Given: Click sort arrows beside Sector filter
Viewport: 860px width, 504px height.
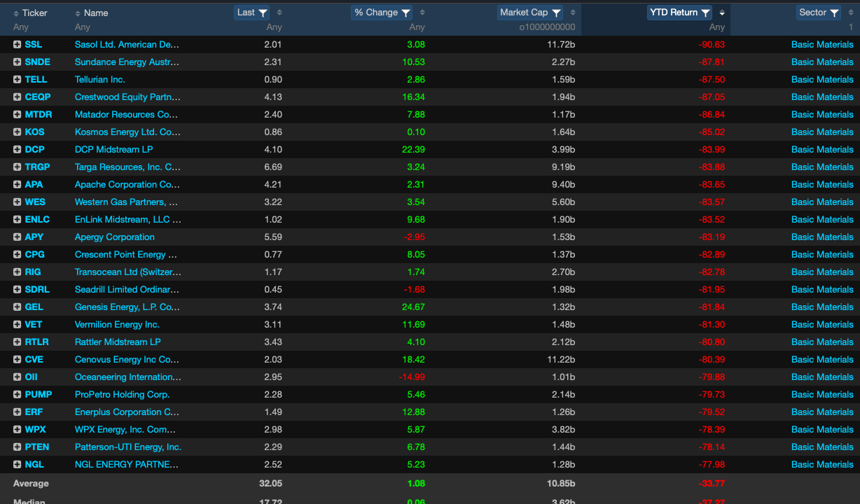Looking at the screenshot, I should click(x=851, y=13).
